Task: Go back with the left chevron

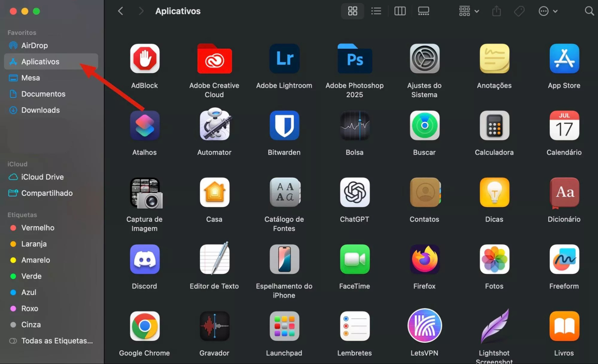Action: click(x=121, y=11)
